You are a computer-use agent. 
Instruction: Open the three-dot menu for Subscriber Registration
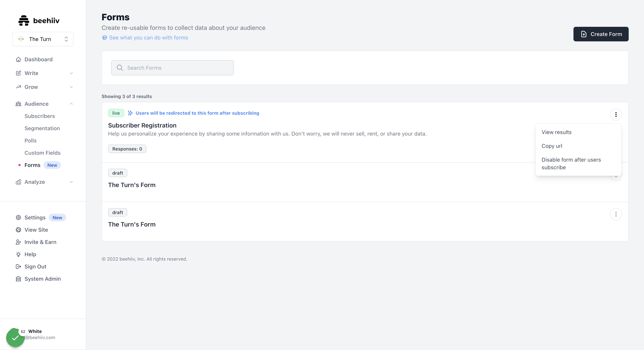616,114
